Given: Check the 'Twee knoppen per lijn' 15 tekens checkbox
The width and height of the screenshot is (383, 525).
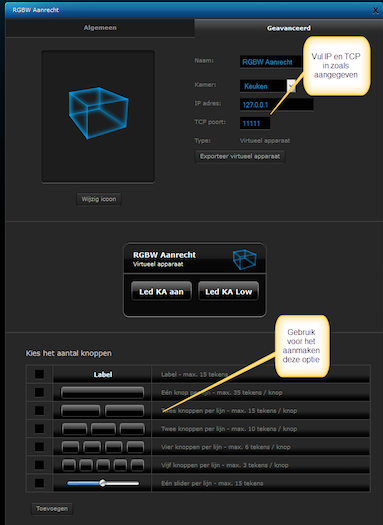Looking at the screenshot, I should (x=40, y=410).
